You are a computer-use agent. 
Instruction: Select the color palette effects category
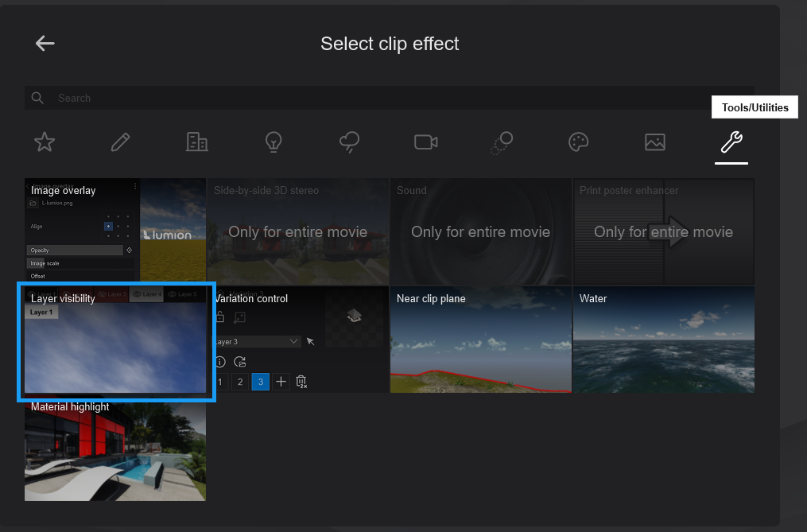click(578, 142)
